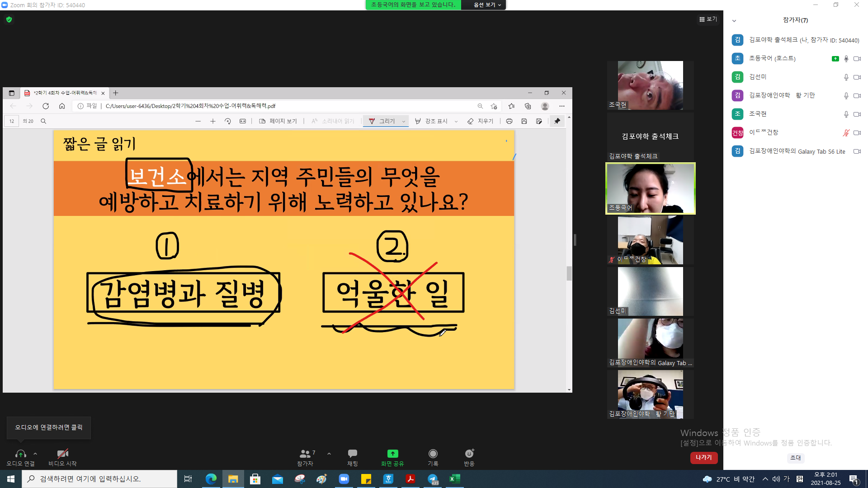The width and height of the screenshot is (868, 488).
Task: Open the draw tool dropdown arrow
Action: [x=404, y=121]
